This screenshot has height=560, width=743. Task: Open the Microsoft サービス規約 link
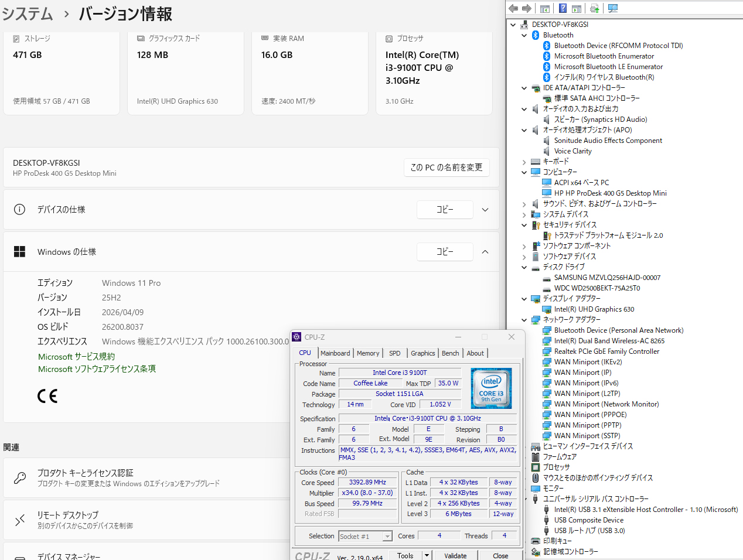[76, 357]
